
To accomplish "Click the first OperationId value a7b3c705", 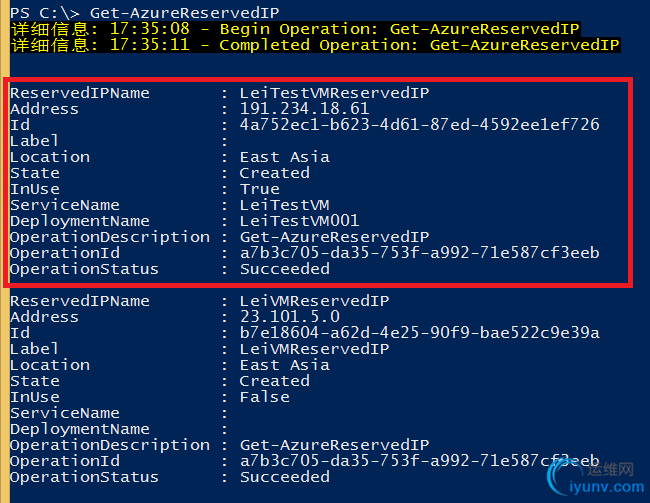I will (x=419, y=253).
